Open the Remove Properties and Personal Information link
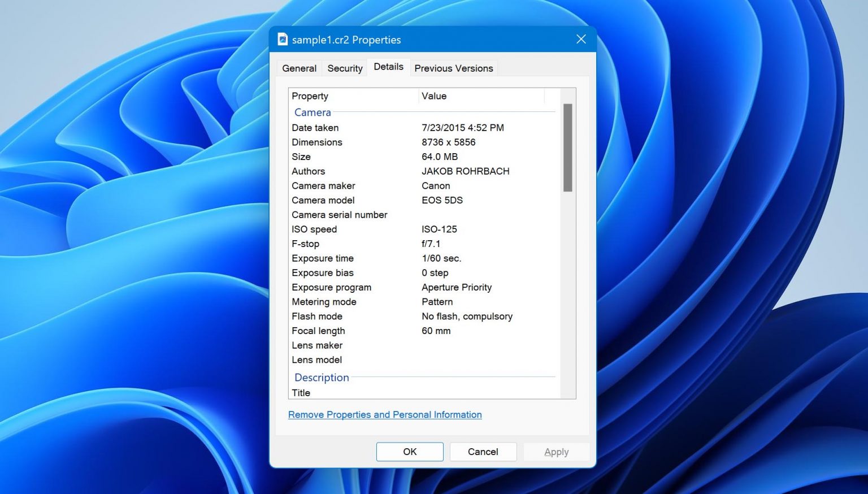868x494 pixels. tap(385, 414)
